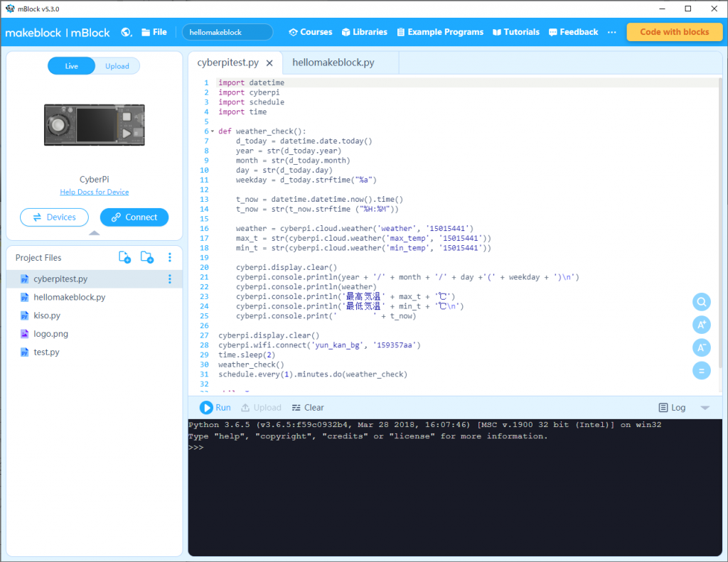728x562 pixels.
Task: Create a new folder in Project Files
Action: coord(147,257)
